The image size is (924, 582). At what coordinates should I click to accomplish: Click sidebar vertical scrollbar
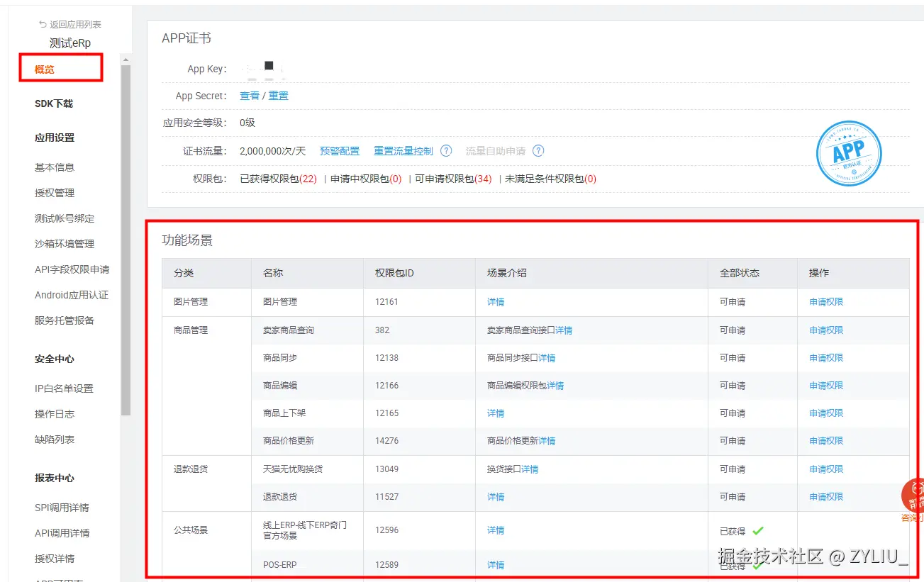point(126,240)
